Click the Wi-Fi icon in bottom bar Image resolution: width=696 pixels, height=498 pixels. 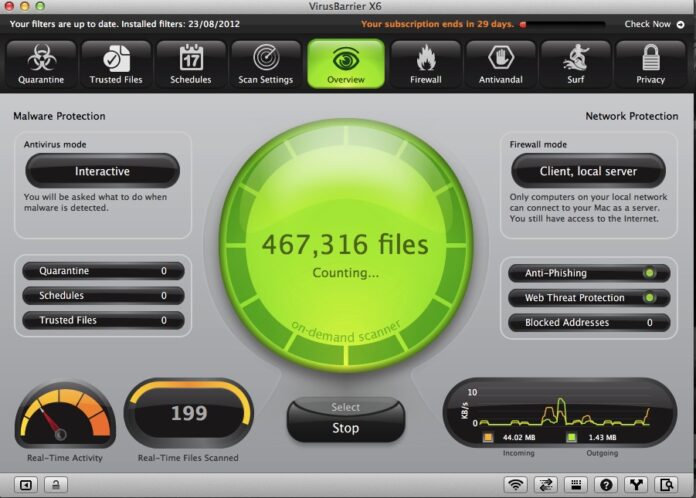[x=517, y=485]
